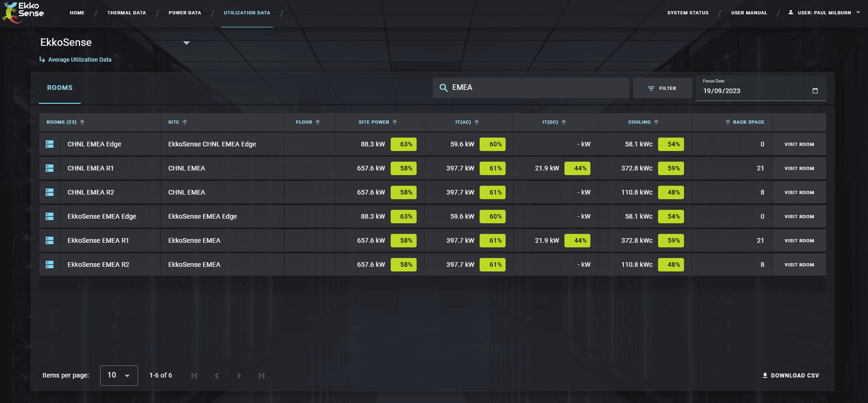Sort by Site column arrow
Screen dimensions: 868x403
[x=185, y=122]
